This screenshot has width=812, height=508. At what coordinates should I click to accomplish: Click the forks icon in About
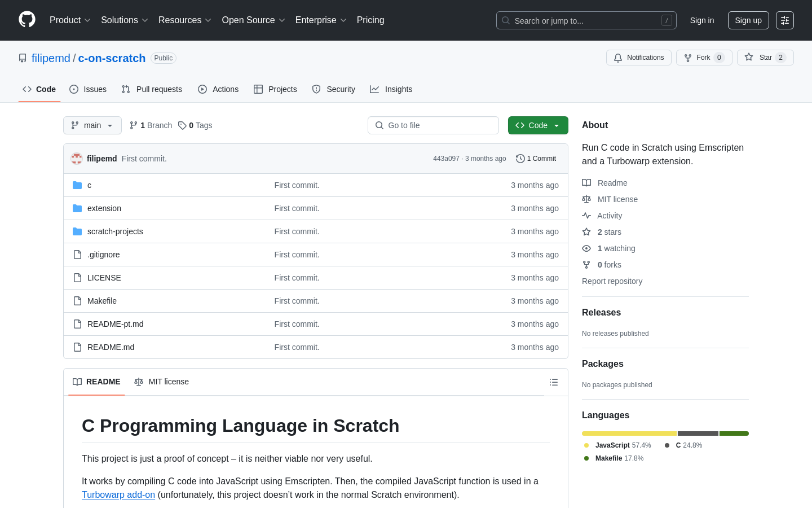(586, 265)
